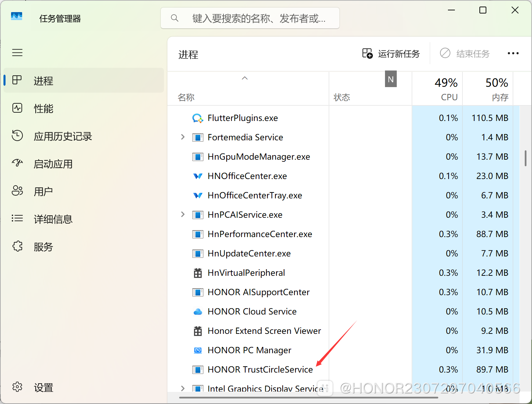Click the Honor Extend Screen Viewer icon
532x404 pixels.
198,331
